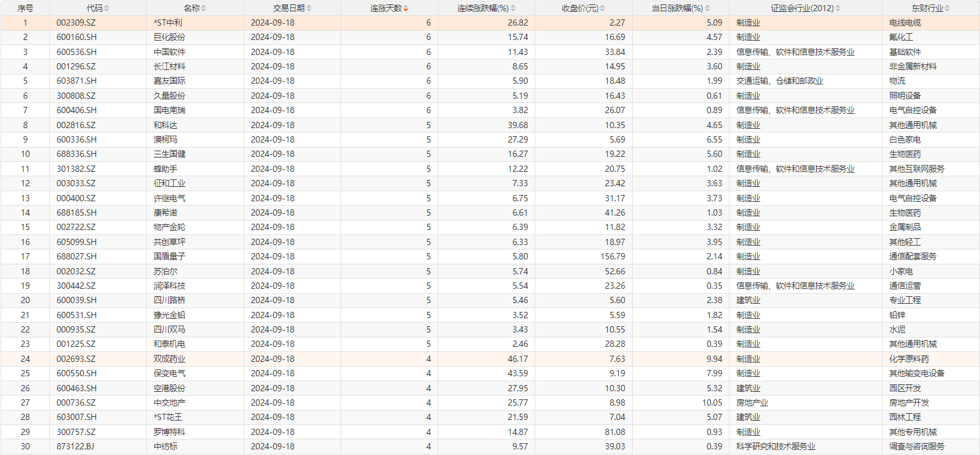Screen dimensions: 980x455
Task: Select the 房地产开发 industry cell
Action: pyautogui.click(x=909, y=402)
